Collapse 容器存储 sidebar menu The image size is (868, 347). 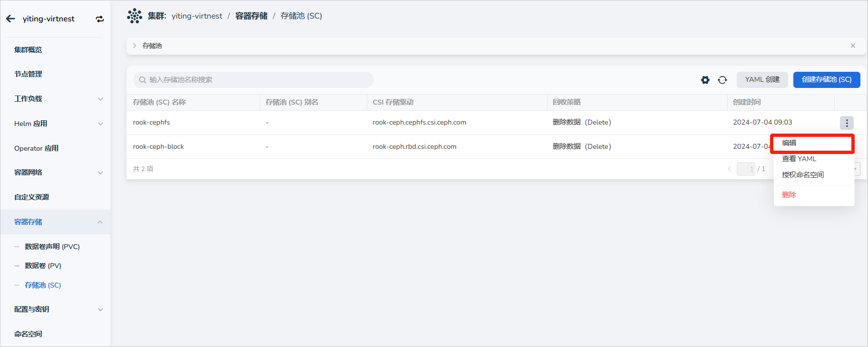pyautogui.click(x=100, y=222)
